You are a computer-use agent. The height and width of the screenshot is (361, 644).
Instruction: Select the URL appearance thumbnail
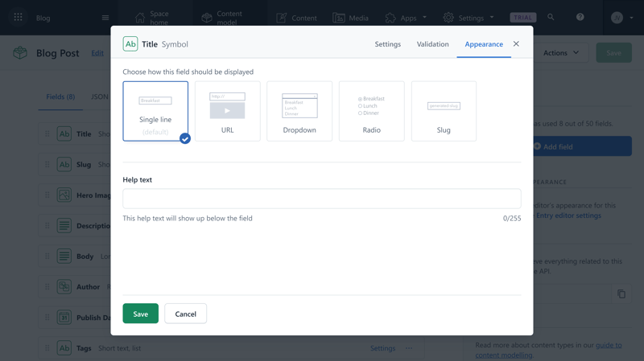point(228,111)
